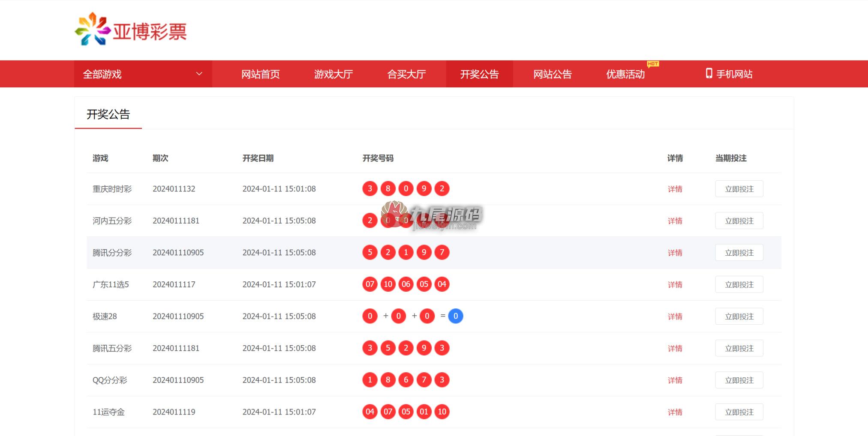The image size is (868, 436).
Task: Open the 全部游戏 menu
Action: pyautogui.click(x=143, y=74)
